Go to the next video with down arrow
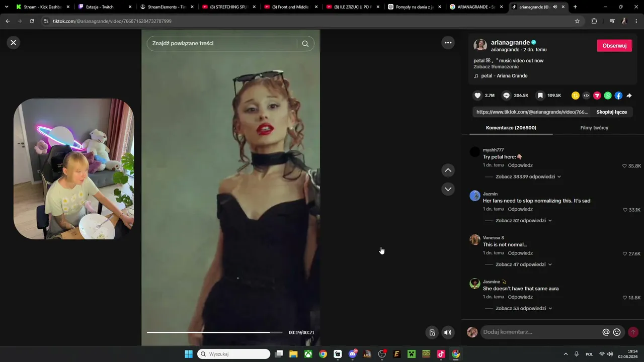The image size is (644, 362). [x=448, y=189]
